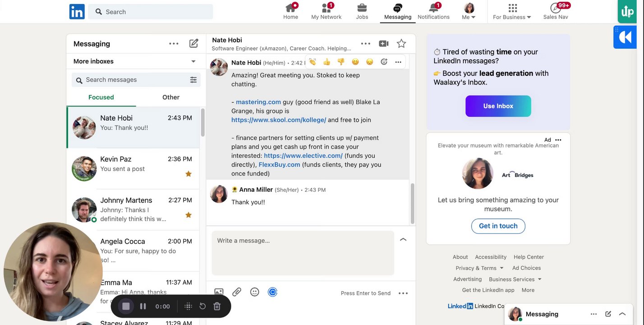Open the For Business dropdown
The width and height of the screenshot is (644, 325).
coord(512,12)
